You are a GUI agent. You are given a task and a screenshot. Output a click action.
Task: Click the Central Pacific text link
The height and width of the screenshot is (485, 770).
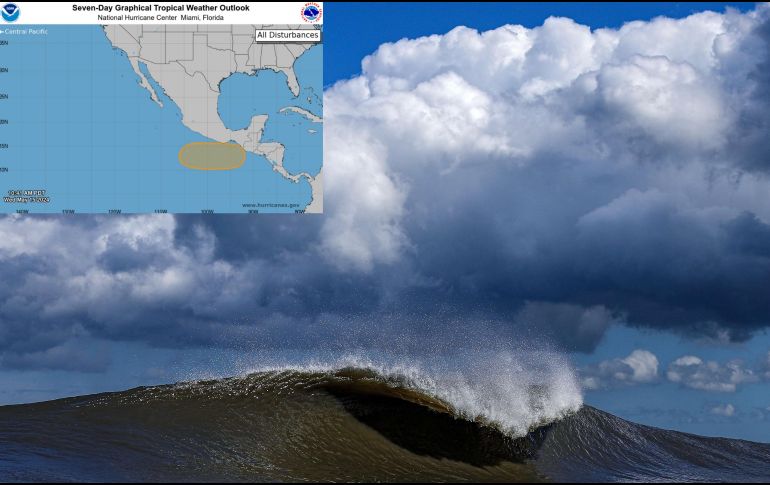coord(27,31)
